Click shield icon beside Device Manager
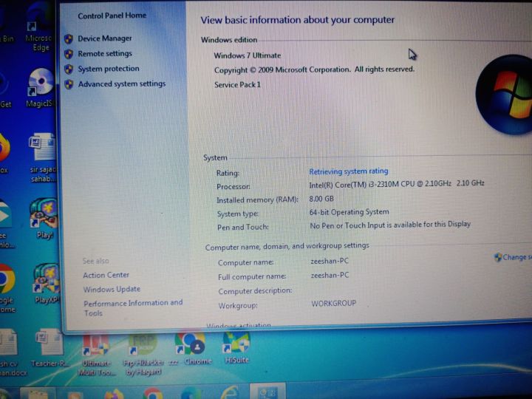The height and width of the screenshot is (399, 532). [x=69, y=39]
